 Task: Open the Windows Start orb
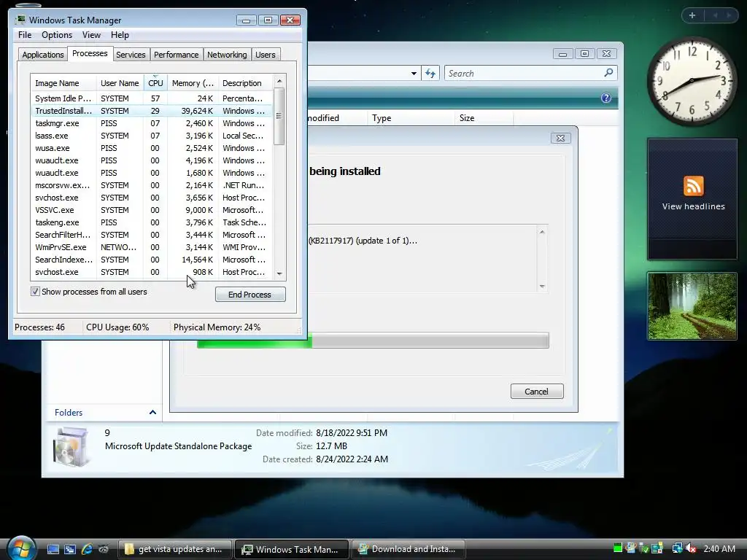pyautogui.click(x=20, y=548)
